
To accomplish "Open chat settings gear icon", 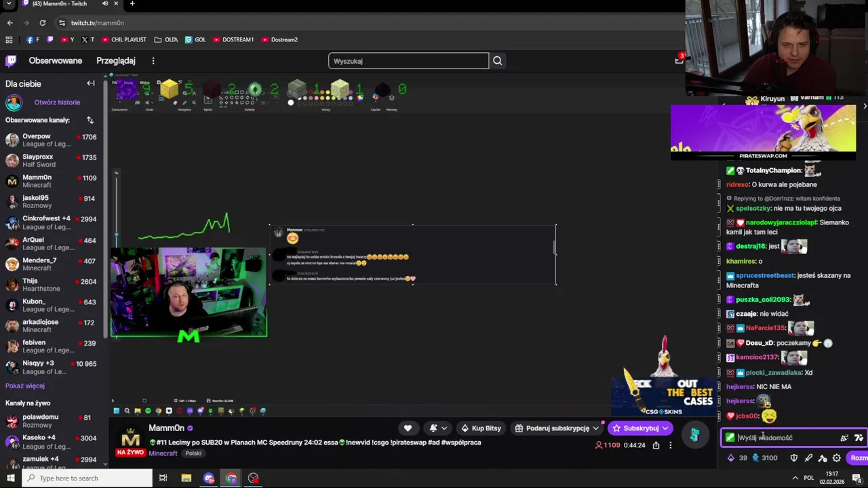I will [x=837, y=458].
